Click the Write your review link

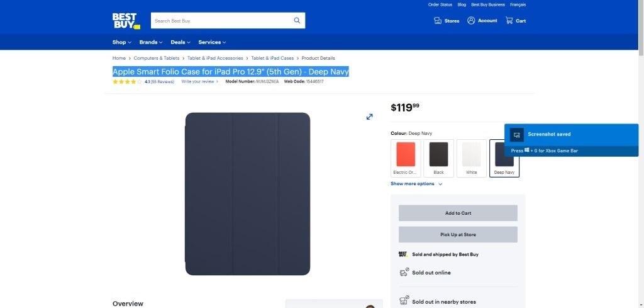tap(199, 82)
